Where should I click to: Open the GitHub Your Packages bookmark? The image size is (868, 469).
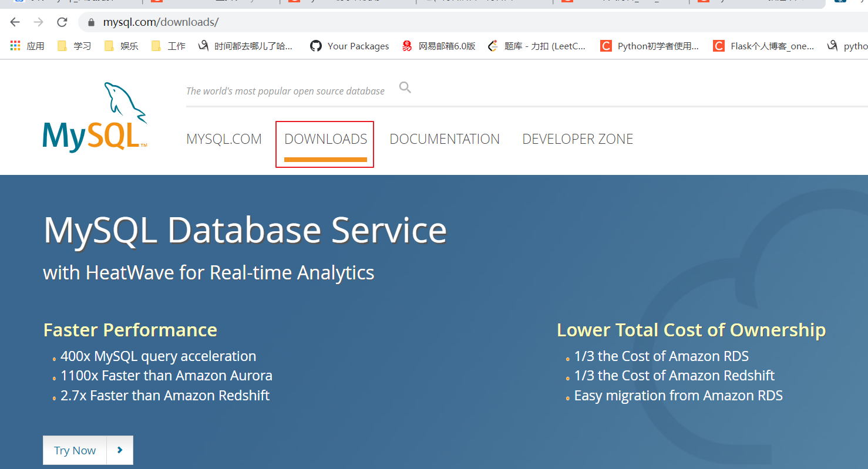pyautogui.click(x=350, y=46)
